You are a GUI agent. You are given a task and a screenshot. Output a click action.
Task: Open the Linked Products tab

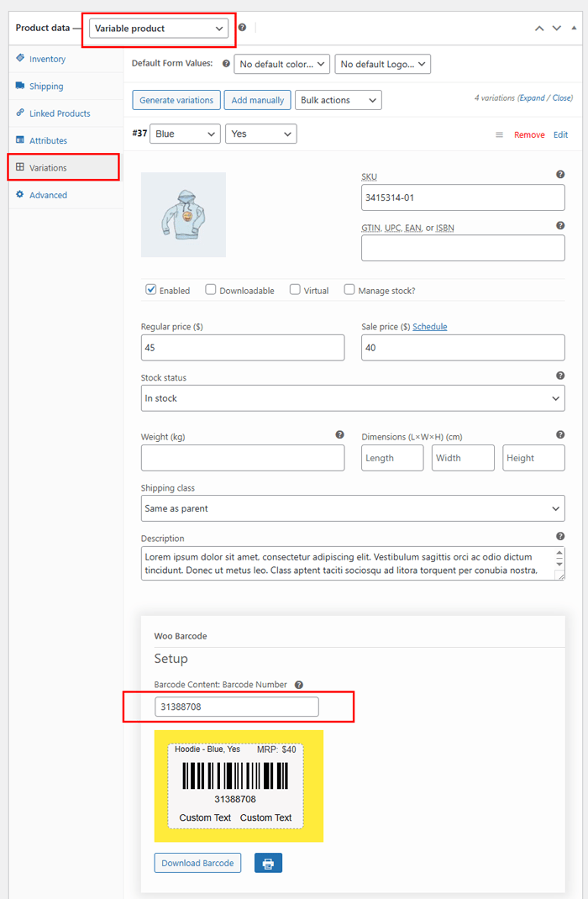point(59,113)
